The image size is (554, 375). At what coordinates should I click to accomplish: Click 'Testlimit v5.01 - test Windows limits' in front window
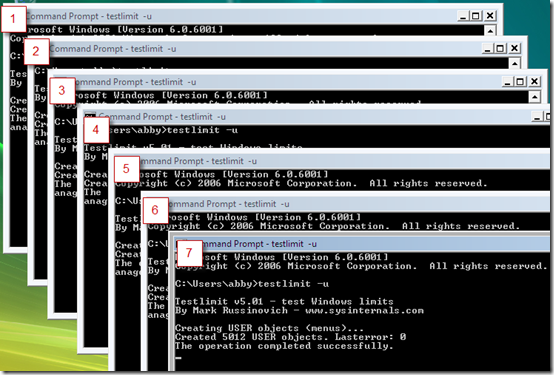(x=284, y=301)
